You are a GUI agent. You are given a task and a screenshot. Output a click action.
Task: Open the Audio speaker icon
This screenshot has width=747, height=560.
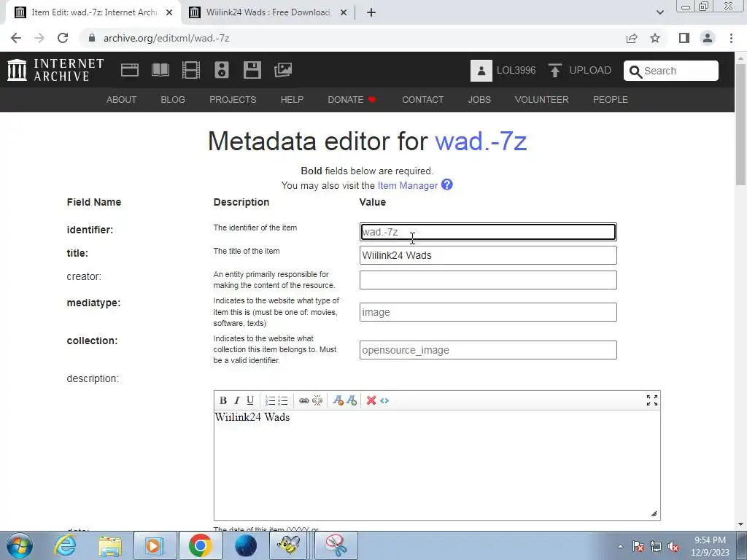[x=222, y=70]
